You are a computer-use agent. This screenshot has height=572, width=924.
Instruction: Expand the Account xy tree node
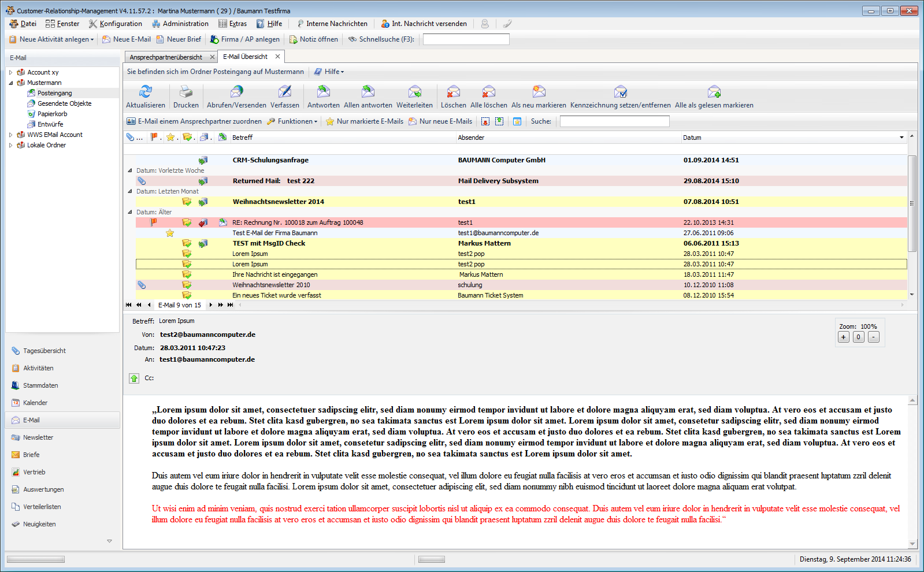10,73
